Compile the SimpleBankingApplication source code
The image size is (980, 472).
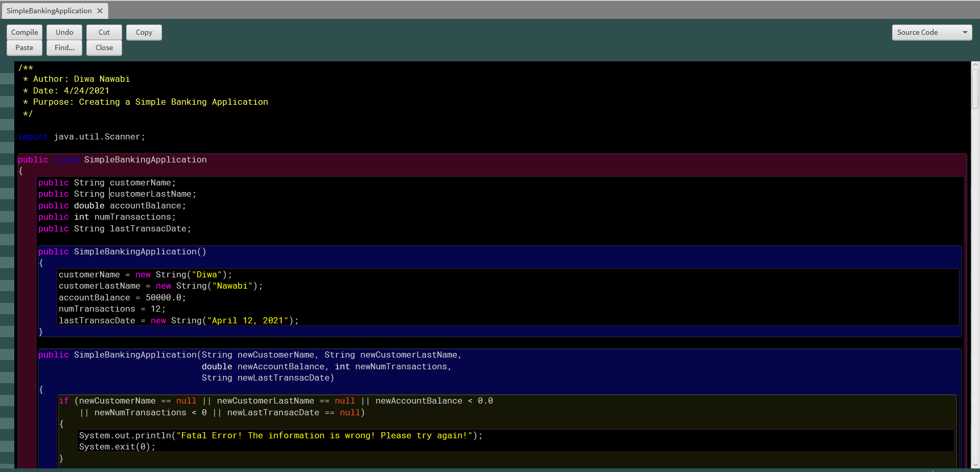(x=24, y=32)
